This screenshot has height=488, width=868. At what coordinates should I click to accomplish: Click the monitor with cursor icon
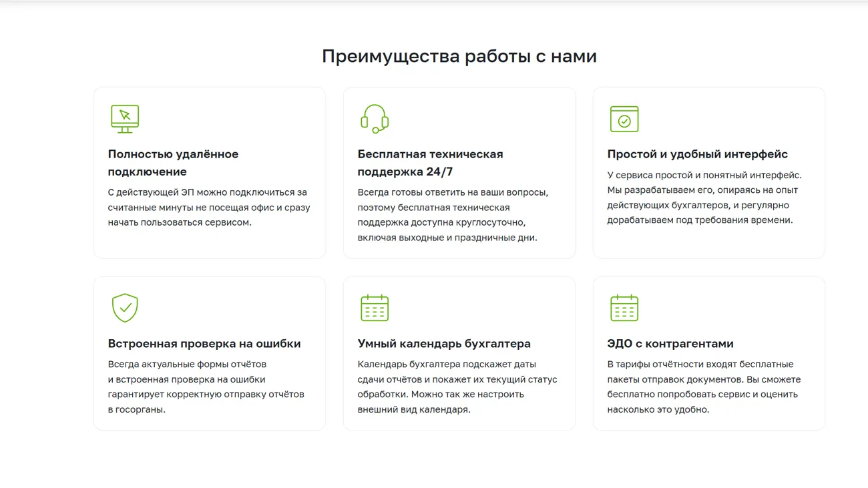tap(125, 119)
